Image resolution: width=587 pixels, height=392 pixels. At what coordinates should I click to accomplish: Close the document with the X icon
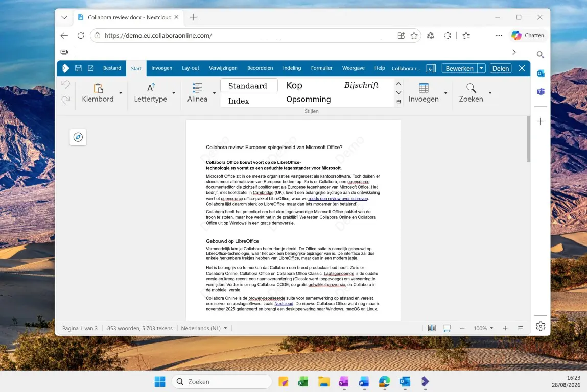[x=522, y=68]
